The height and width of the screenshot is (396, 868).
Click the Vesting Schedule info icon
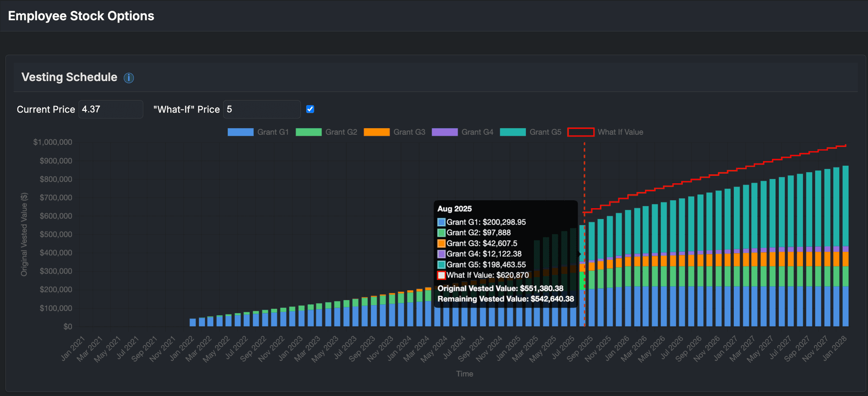pyautogui.click(x=129, y=78)
